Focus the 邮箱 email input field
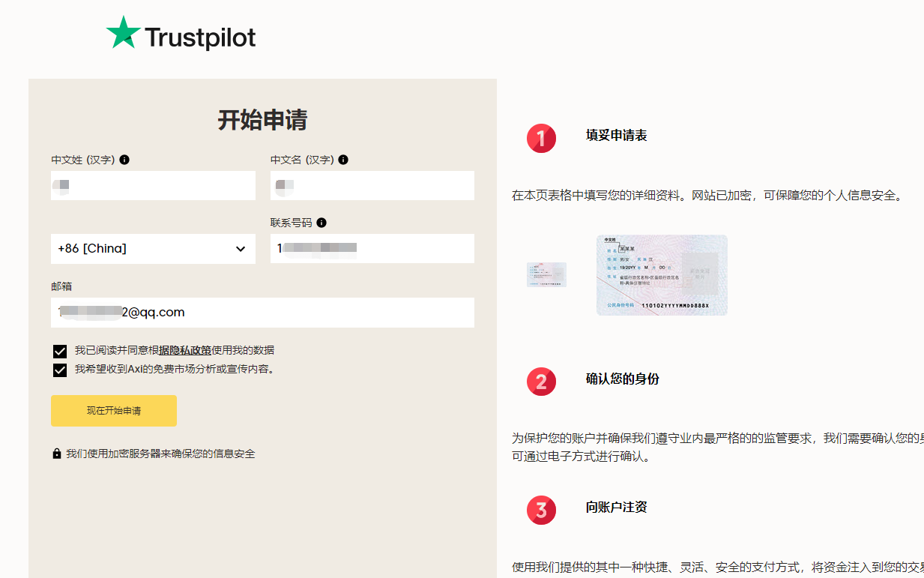 [x=262, y=313]
